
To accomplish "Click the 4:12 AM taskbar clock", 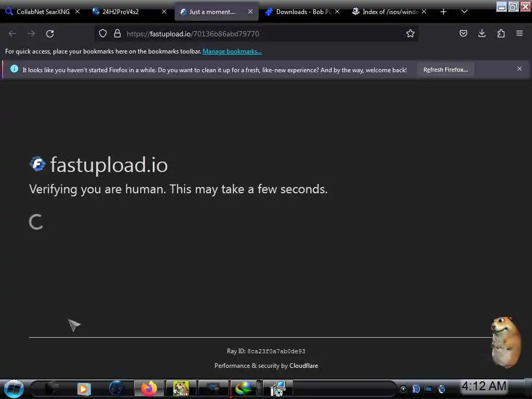I will 484,386.
